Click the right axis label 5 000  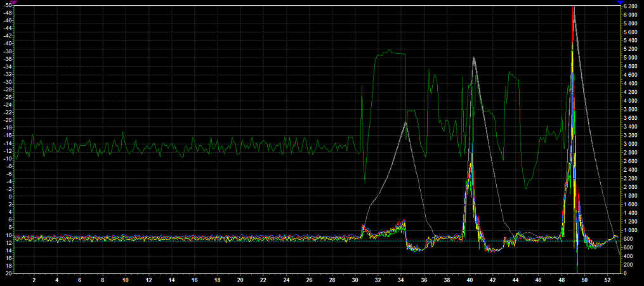tap(631, 58)
